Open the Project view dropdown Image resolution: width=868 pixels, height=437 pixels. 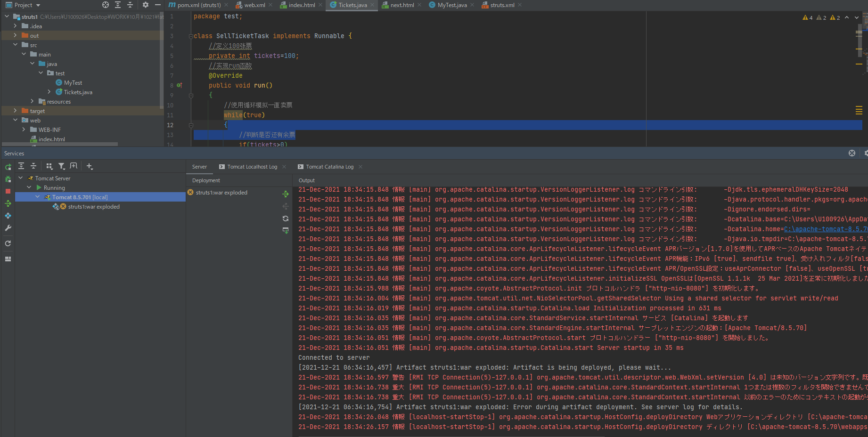pyautogui.click(x=23, y=5)
